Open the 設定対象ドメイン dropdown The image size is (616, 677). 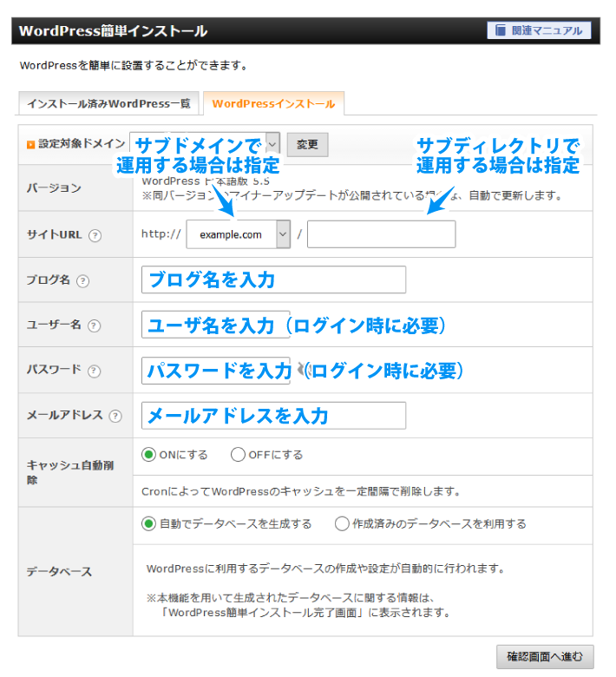[205, 144]
